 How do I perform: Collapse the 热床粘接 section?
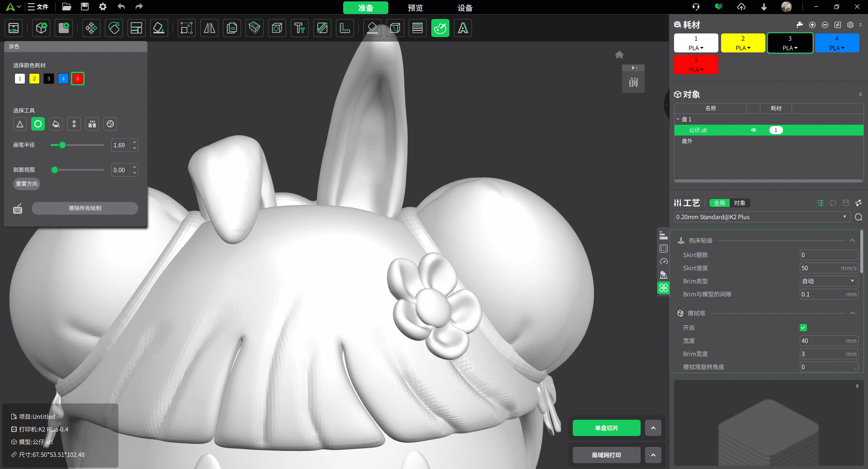point(852,240)
